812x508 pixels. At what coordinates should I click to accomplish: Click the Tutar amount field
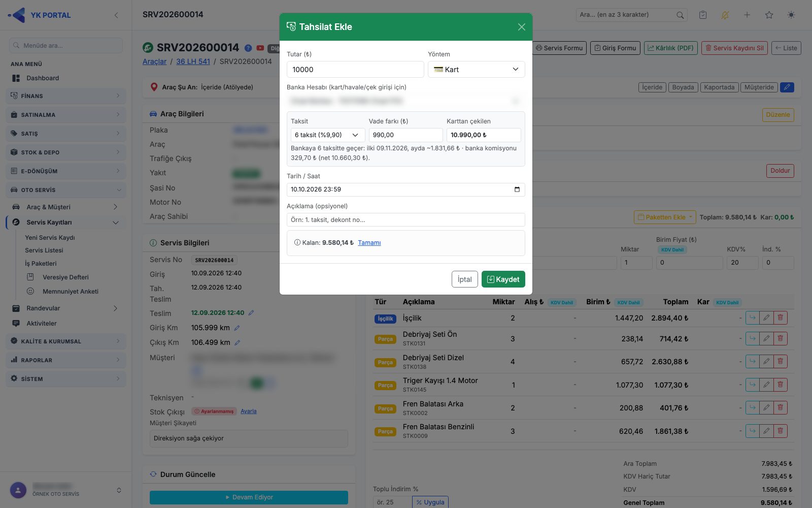[x=355, y=70]
